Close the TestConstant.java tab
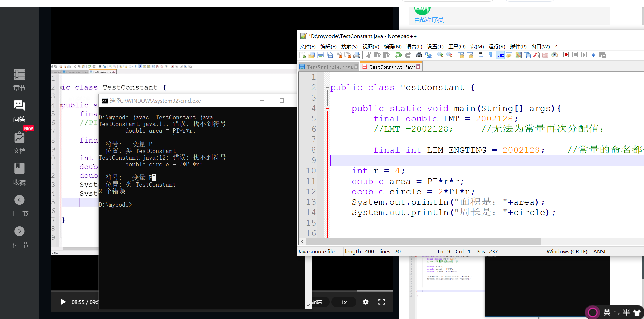The image size is (644, 319). pos(418,67)
